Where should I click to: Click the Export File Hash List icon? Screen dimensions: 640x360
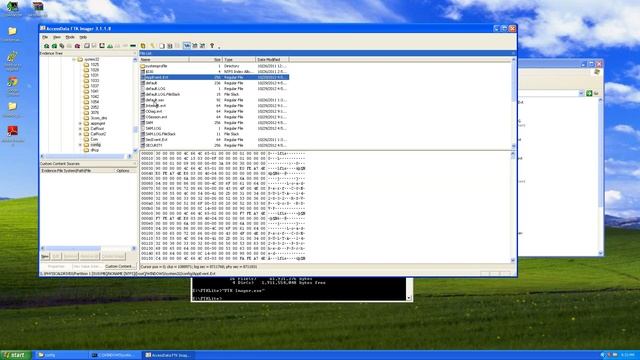pyautogui.click(x=170, y=46)
